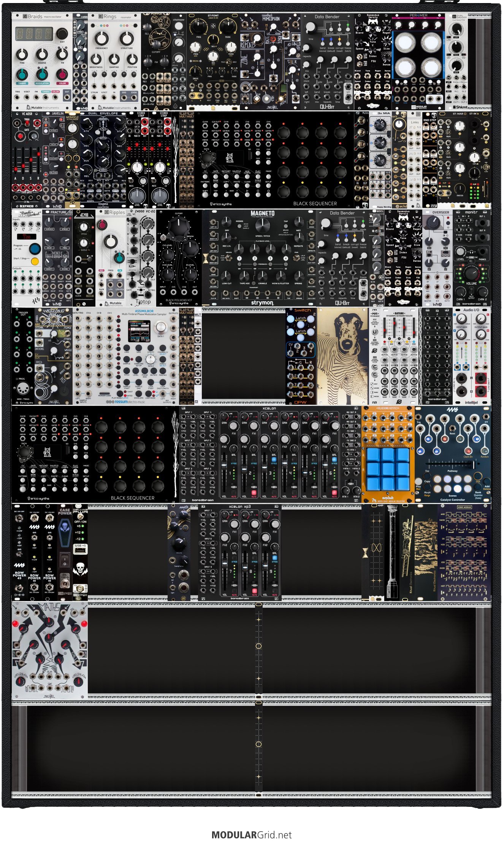This screenshot has width=504, height=843.
Task: Click the VOLUME knob on the monitr module
Action: pyautogui.click(x=471, y=273)
